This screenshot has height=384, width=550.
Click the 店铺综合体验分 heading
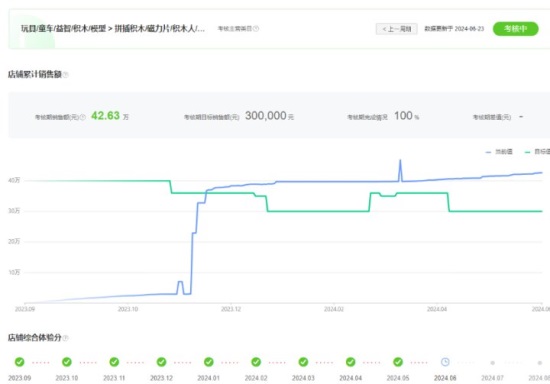click(x=35, y=338)
